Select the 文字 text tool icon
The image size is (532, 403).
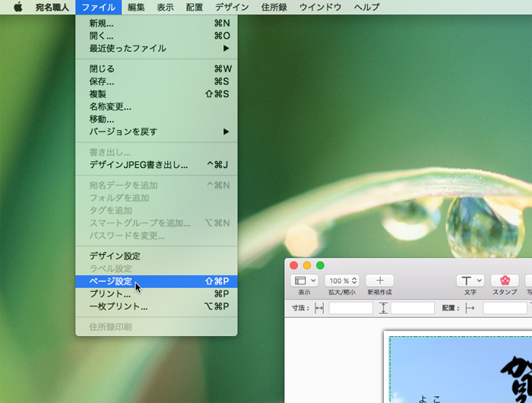point(470,281)
